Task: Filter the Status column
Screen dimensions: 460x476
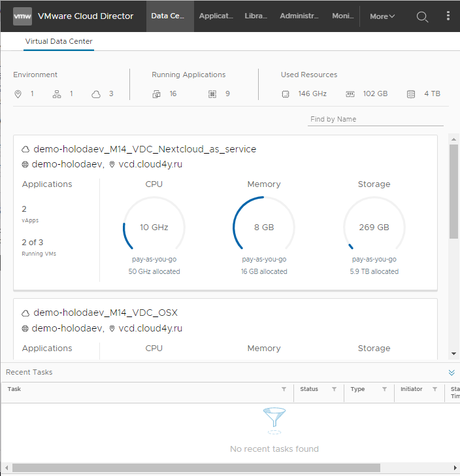Action: [x=334, y=389]
